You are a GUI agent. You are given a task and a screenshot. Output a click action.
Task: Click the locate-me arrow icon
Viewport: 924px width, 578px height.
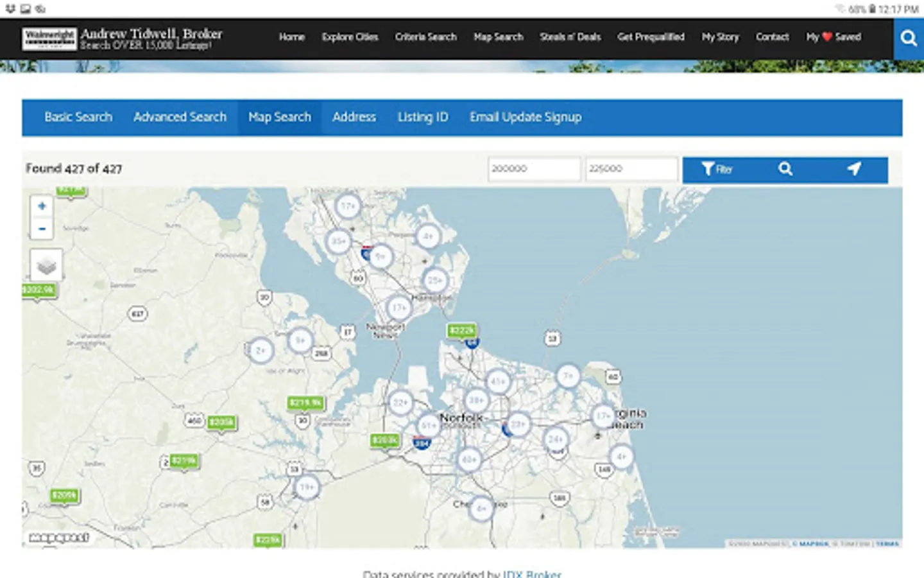coord(853,170)
